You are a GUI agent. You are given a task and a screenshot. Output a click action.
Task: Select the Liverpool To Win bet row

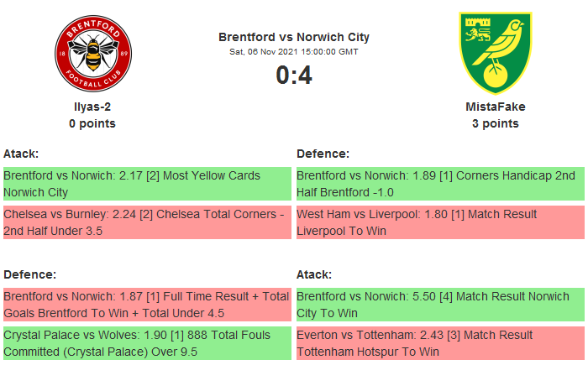[440, 222]
